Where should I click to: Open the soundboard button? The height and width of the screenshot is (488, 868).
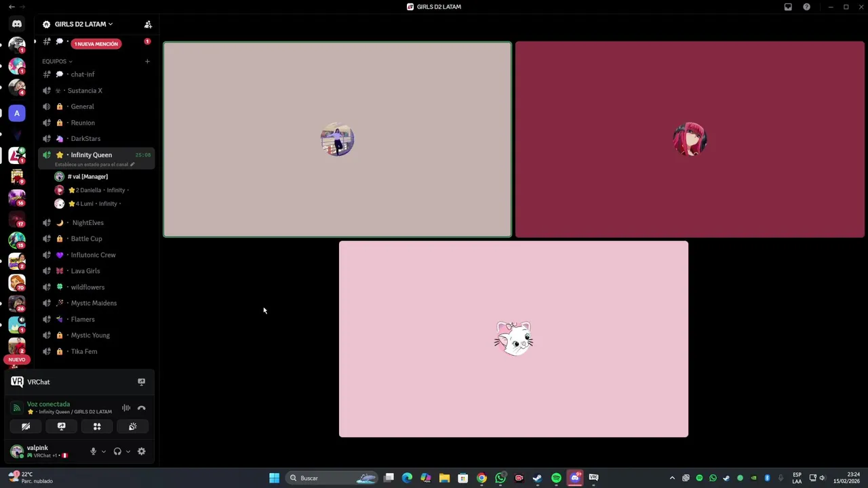133,426
